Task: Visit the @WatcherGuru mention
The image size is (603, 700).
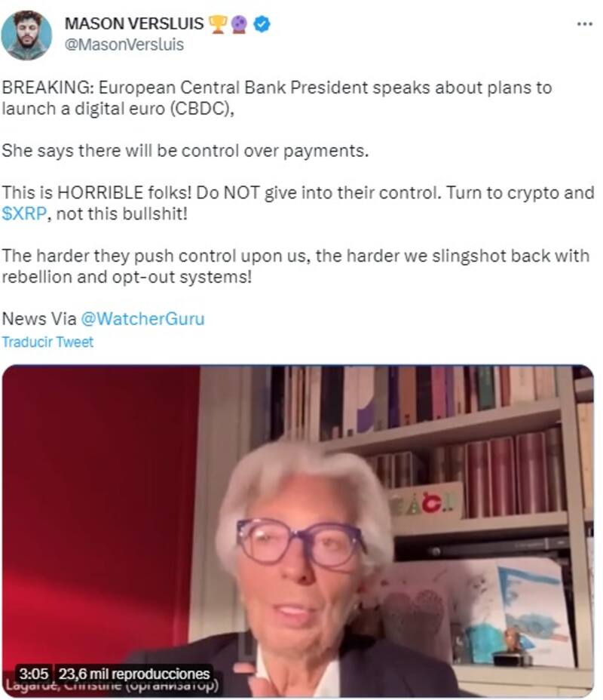Action: click(x=142, y=319)
